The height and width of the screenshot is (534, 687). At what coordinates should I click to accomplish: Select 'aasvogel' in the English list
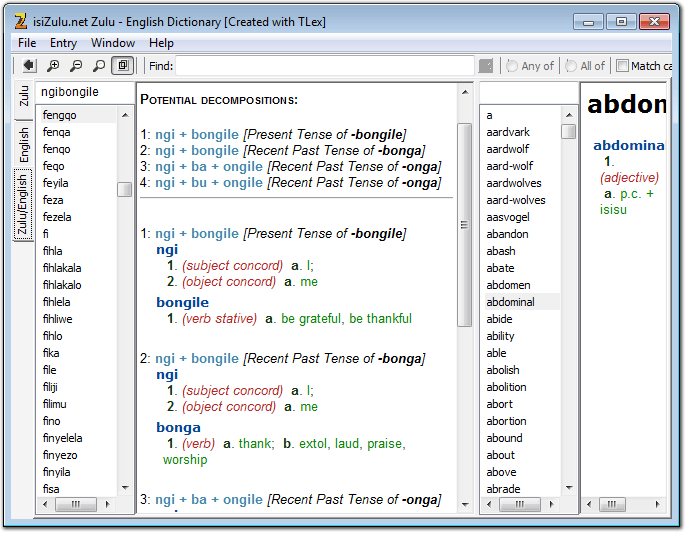coord(508,217)
